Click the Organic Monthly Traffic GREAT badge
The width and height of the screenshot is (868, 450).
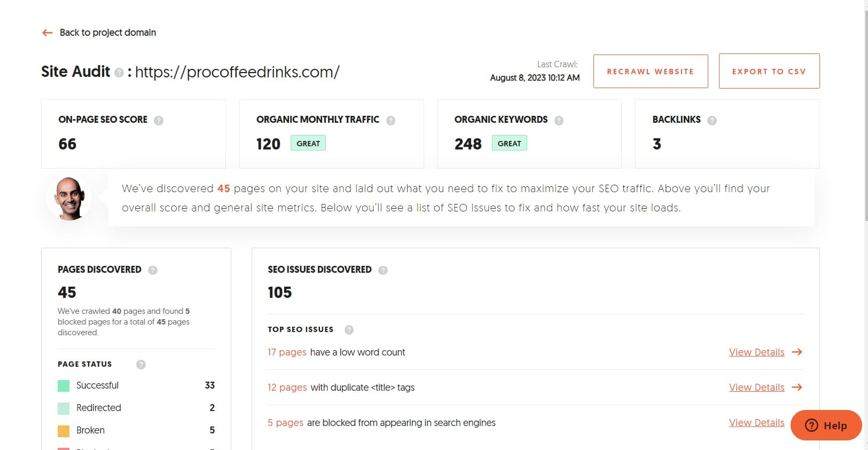click(308, 143)
